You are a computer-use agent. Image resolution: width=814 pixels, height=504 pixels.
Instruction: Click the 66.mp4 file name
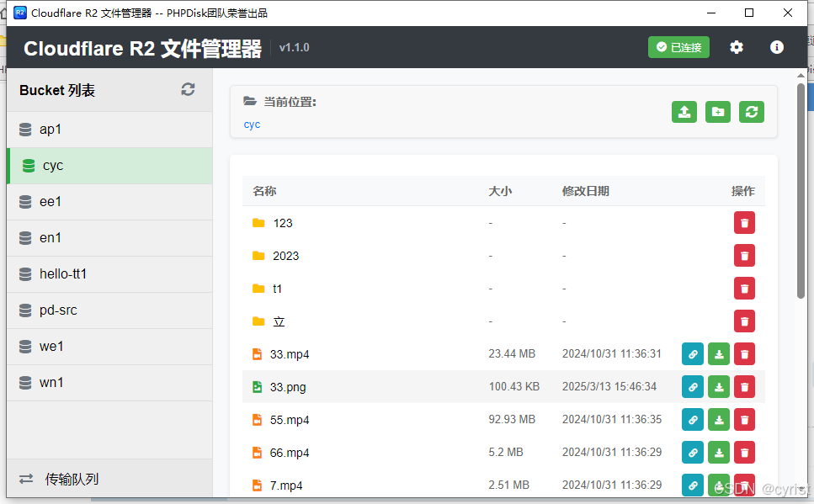click(x=290, y=453)
